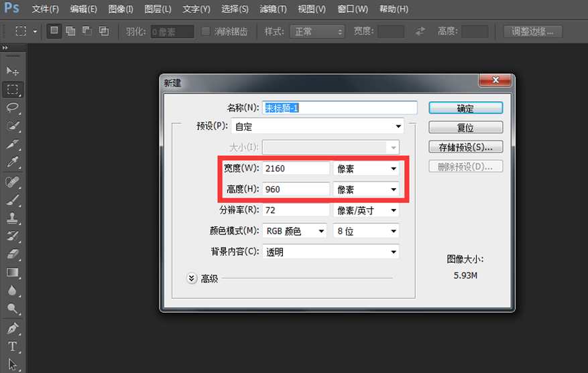Image resolution: width=588 pixels, height=373 pixels.
Task: Click the 宽度(W) field showing 2160
Action: click(296, 169)
